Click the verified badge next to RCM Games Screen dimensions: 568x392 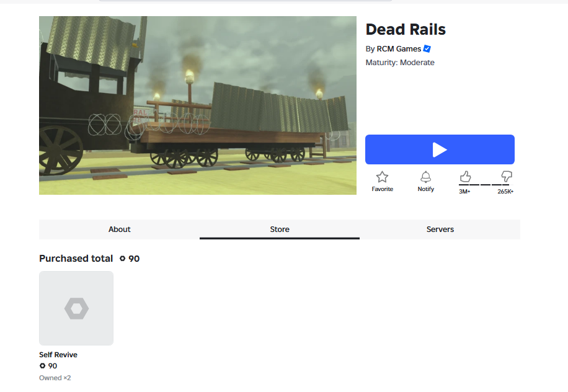(x=427, y=48)
